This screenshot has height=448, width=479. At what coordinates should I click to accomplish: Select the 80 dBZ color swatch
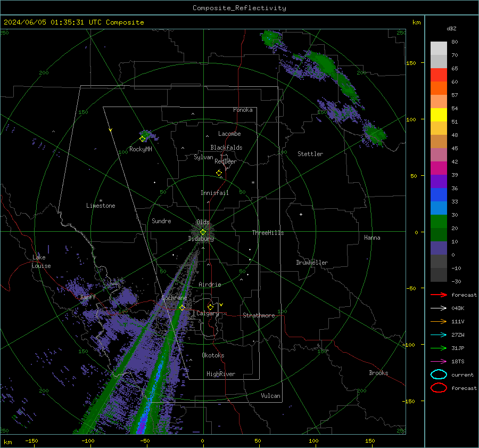(x=439, y=48)
